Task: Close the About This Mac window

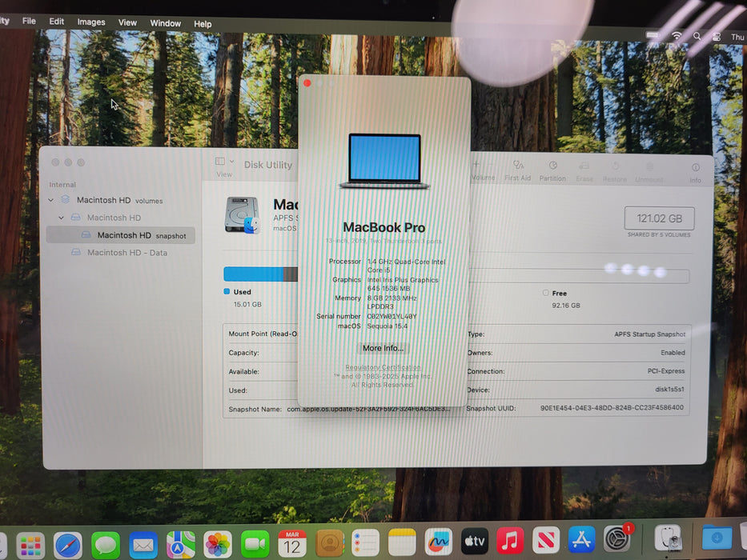Action: [307, 83]
